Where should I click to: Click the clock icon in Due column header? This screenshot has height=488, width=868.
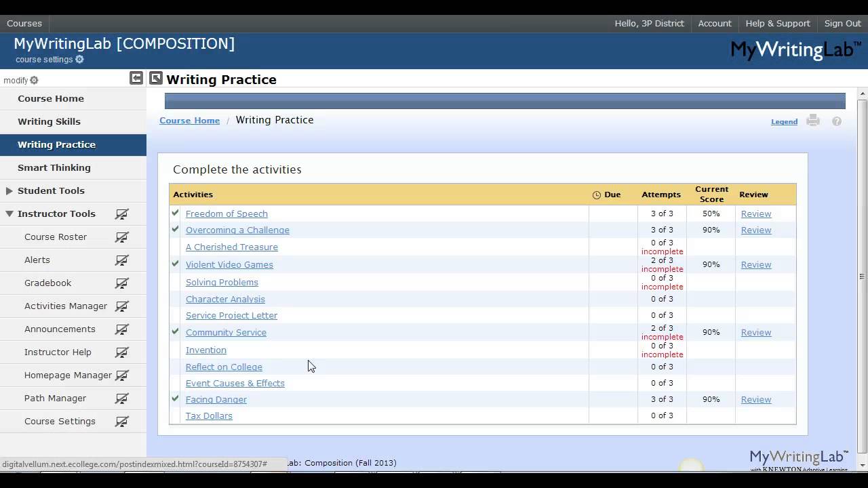click(597, 195)
